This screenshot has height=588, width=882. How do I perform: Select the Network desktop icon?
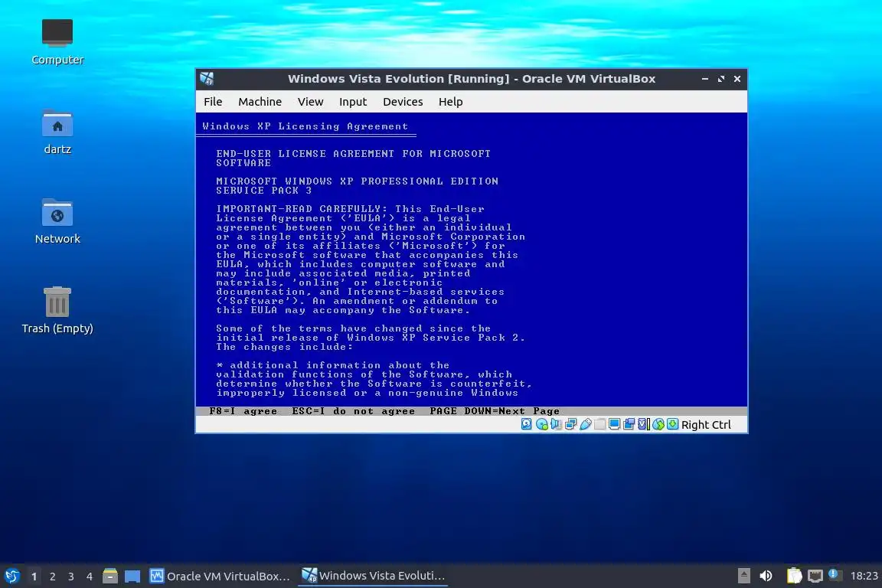pos(57,222)
